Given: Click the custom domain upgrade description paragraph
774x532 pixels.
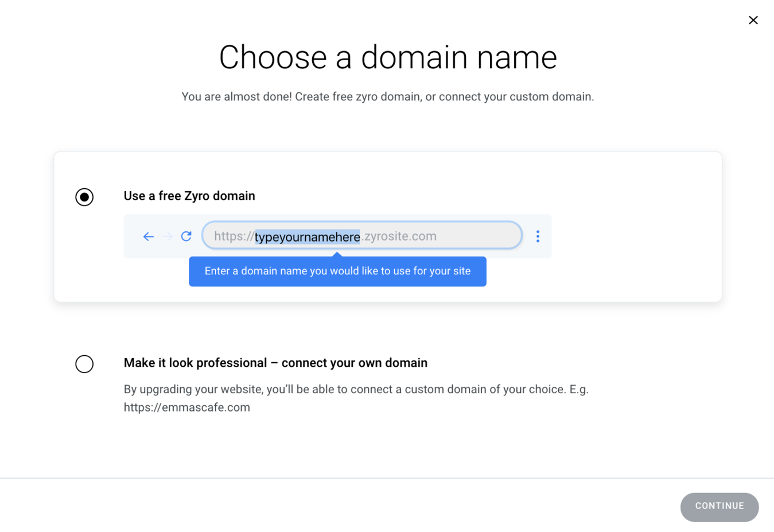Looking at the screenshot, I should pyautogui.click(x=356, y=390).
